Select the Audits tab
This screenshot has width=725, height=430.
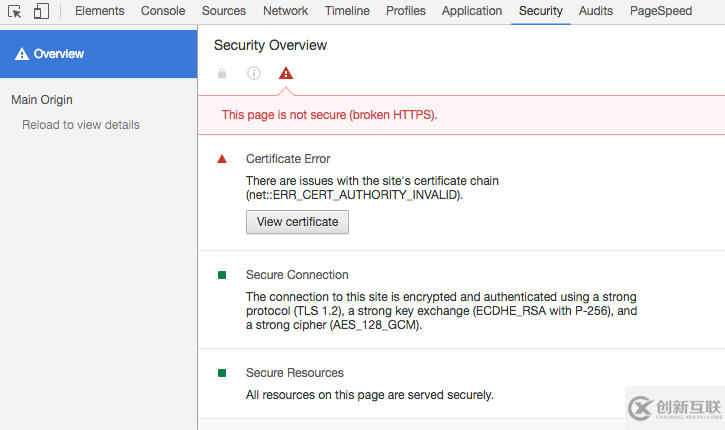[x=596, y=11]
